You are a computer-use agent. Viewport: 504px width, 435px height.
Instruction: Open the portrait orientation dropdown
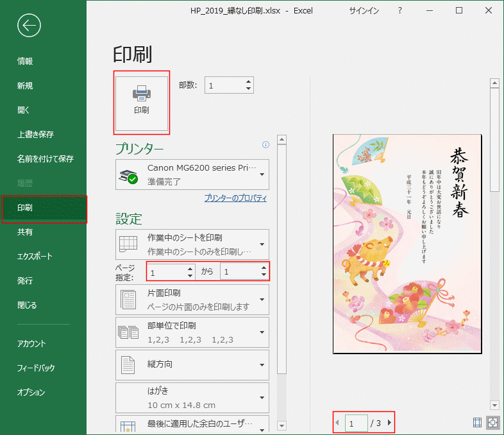tap(192, 365)
